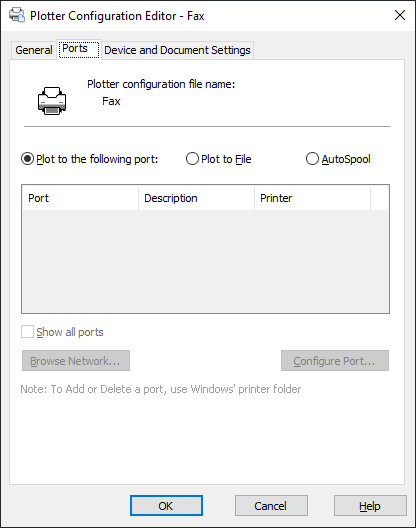Click the empty port list area
Screen dimensions: 416x528
[x=205, y=261]
